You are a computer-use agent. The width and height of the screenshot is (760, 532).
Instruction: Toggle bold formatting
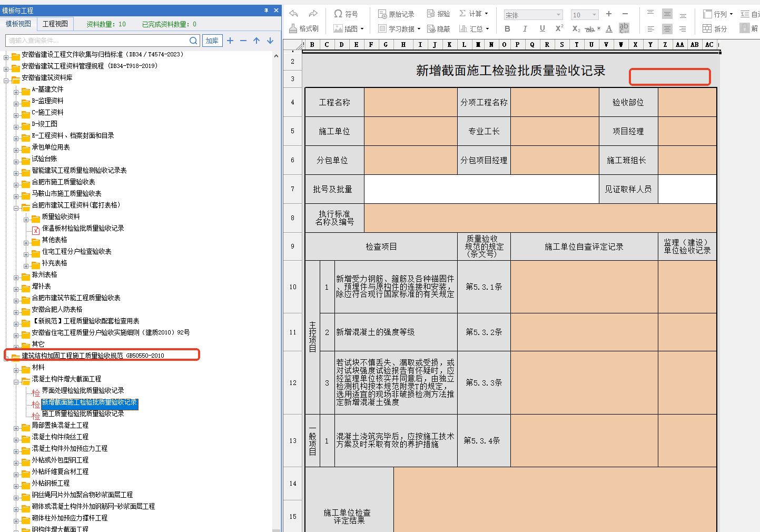(x=507, y=28)
